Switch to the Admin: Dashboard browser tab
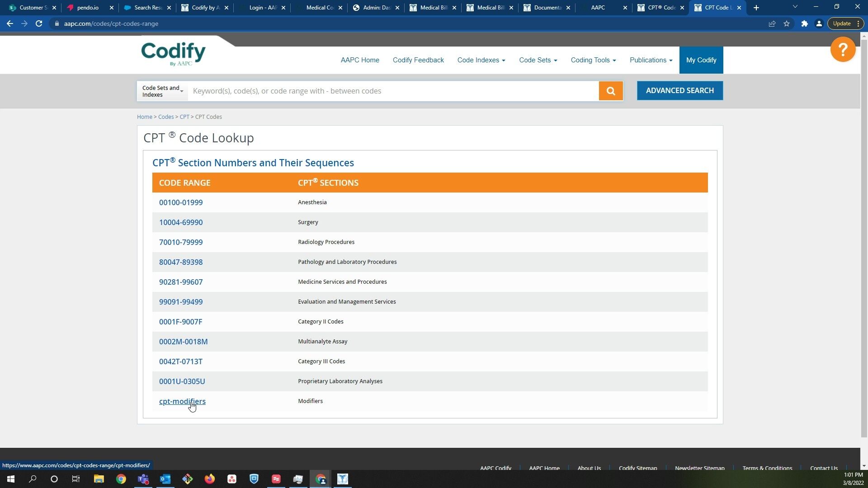Viewport: 868px width, 488px height. coord(375,8)
